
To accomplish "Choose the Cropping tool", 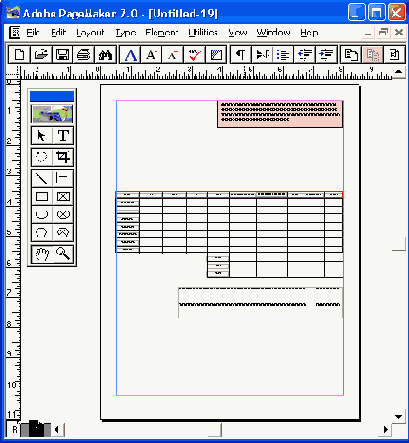I will (63, 157).
